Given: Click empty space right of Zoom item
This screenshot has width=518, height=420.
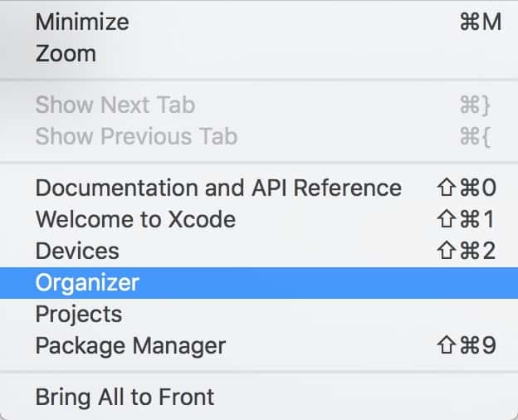Looking at the screenshot, I should point(297,53).
